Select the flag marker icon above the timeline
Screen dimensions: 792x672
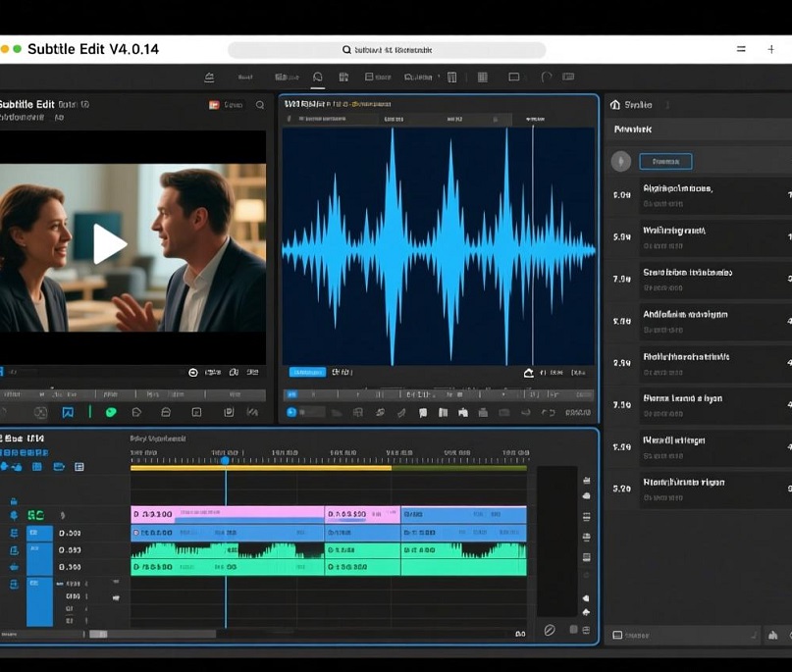tap(69, 412)
